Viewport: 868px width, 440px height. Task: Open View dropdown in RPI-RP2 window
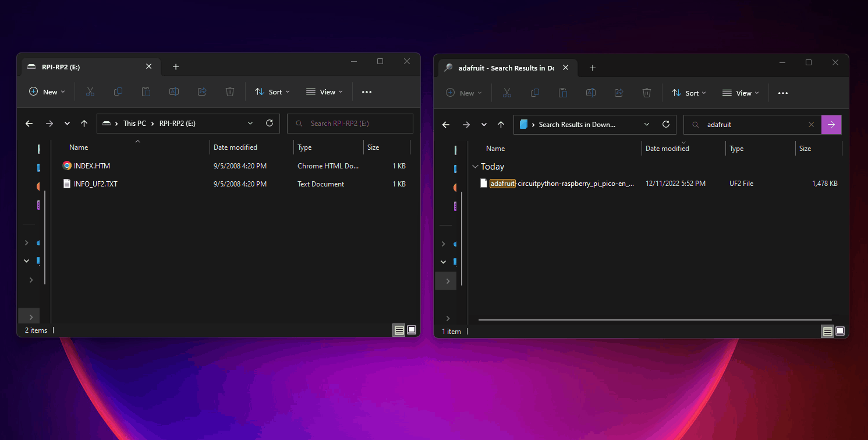324,91
